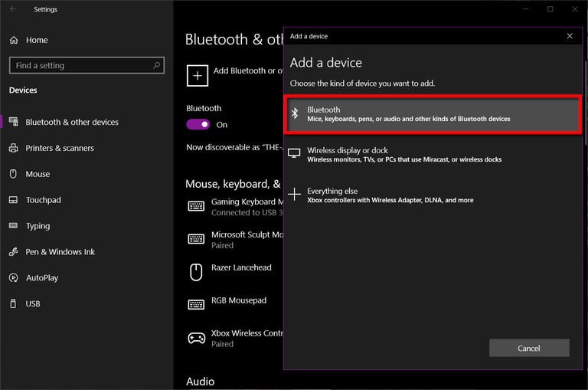Click the Bluetooth icon in Add a device
Screen dimensions: 588x390
[295, 113]
